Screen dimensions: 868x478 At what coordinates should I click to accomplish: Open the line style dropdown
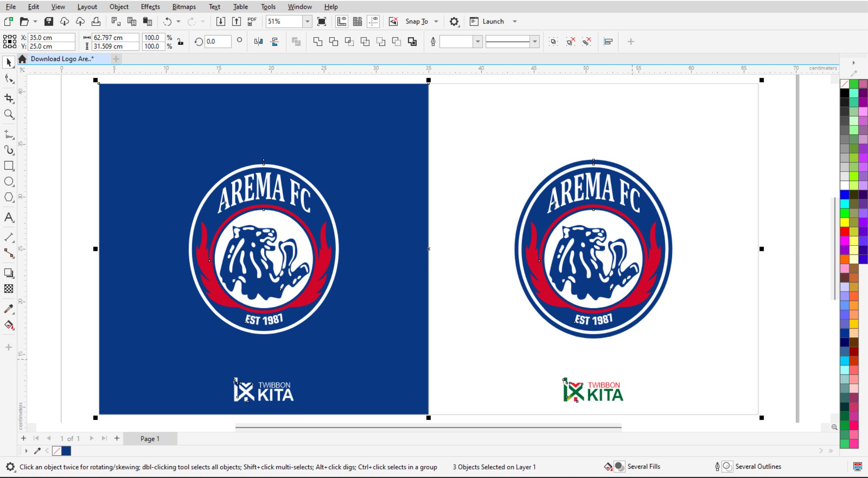tap(535, 42)
